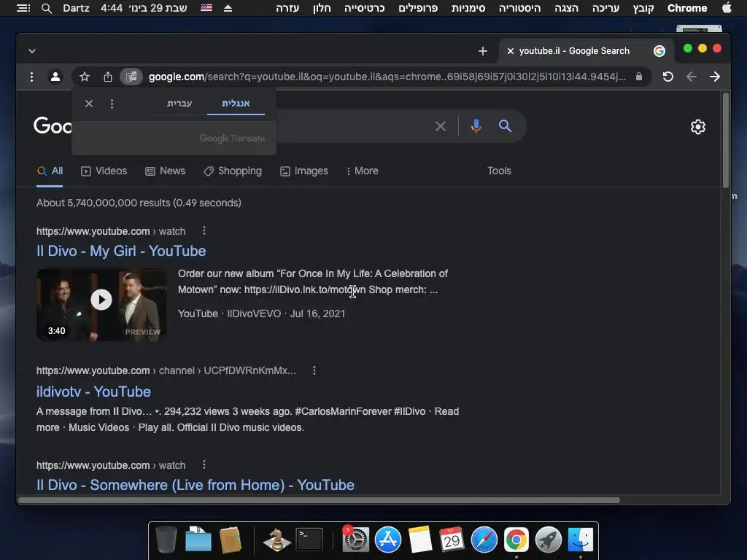This screenshot has width=747, height=560.
Task: Open the search Tools button
Action: (499, 171)
